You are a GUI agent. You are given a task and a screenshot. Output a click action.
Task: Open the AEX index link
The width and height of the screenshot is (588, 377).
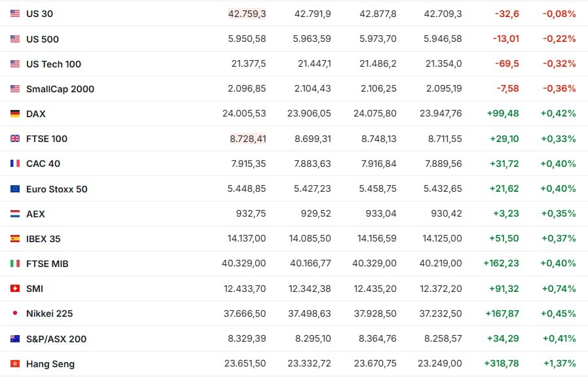click(35, 214)
